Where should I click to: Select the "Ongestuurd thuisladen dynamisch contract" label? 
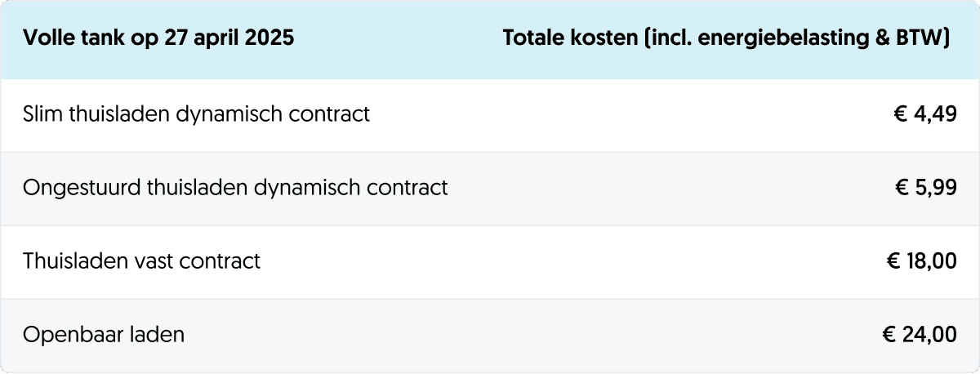(x=235, y=188)
